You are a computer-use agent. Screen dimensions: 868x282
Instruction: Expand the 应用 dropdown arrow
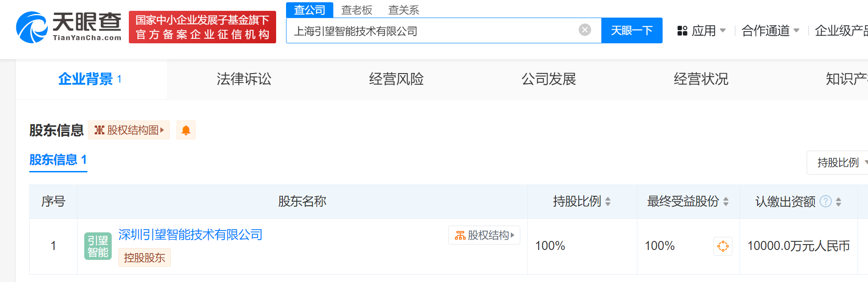click(723, 30)
